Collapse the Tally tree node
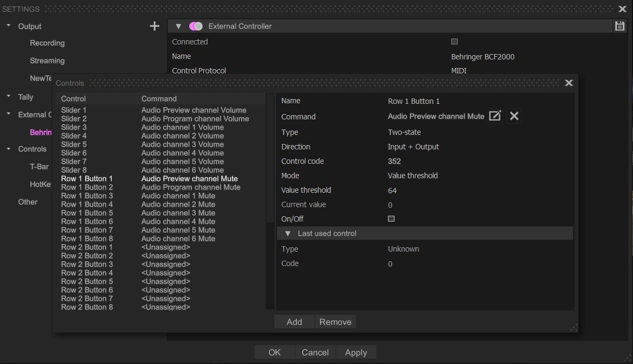633x364 pixels. pyautogui.click(x=9, y=96)
